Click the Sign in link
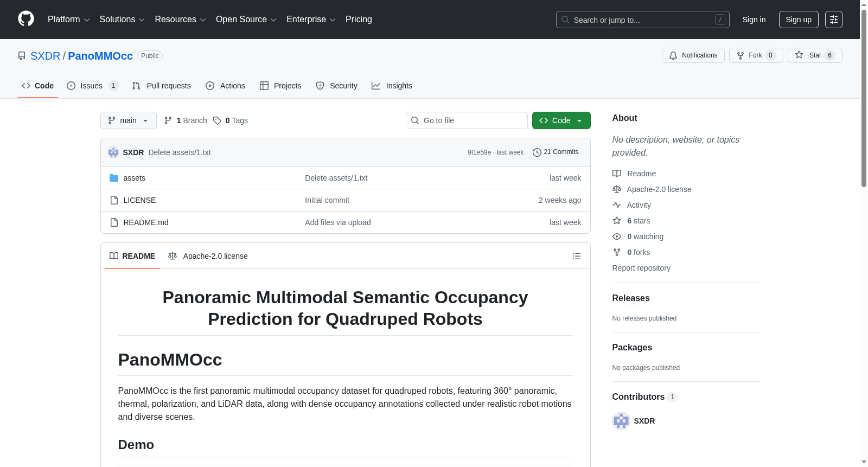This screenshot has height=467, width=868. [754, 20]
